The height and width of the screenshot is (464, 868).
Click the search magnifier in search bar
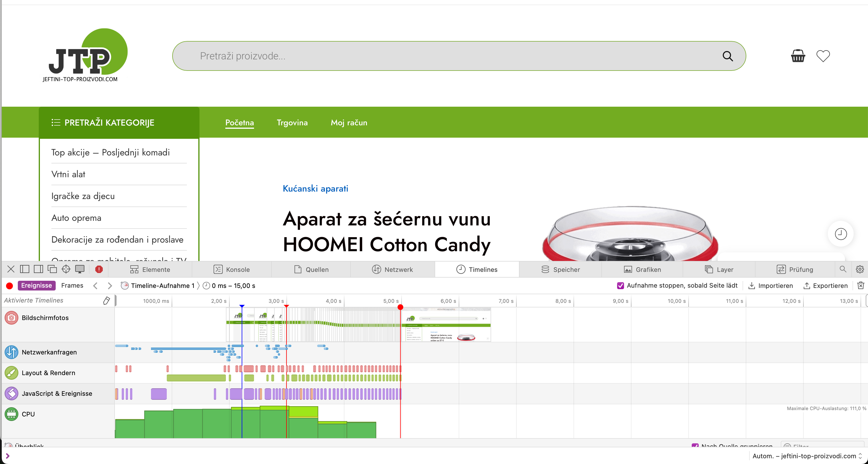(728, 56)
